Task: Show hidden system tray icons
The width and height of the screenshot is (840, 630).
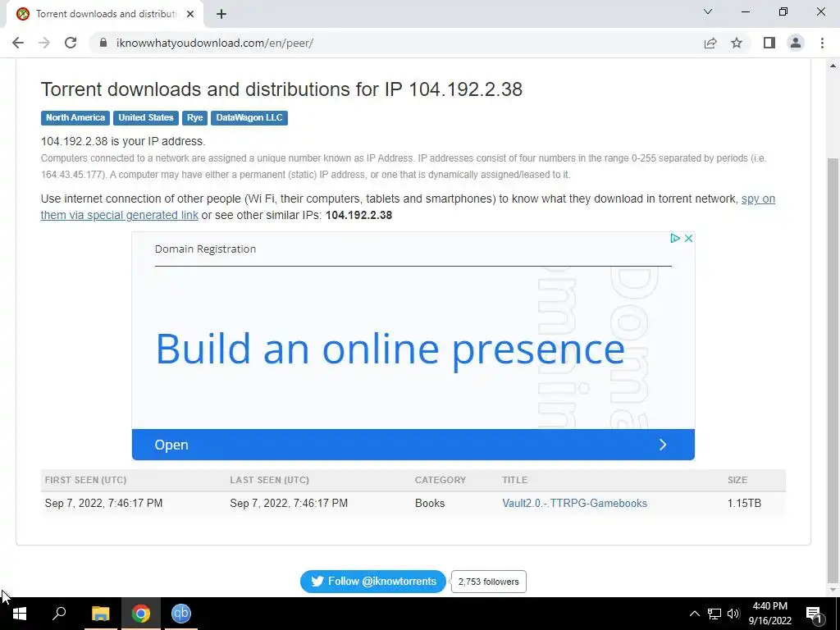Action: [694, 614]
